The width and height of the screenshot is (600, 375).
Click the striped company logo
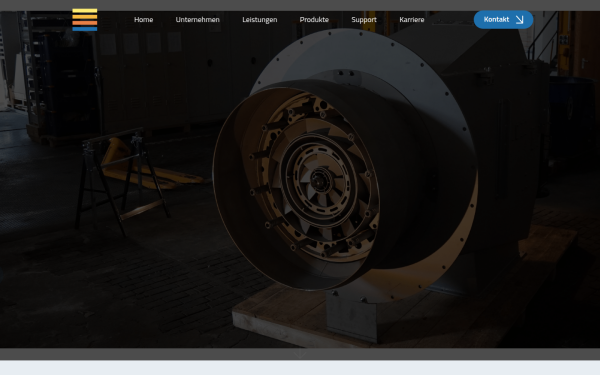(x=85, y=20)
